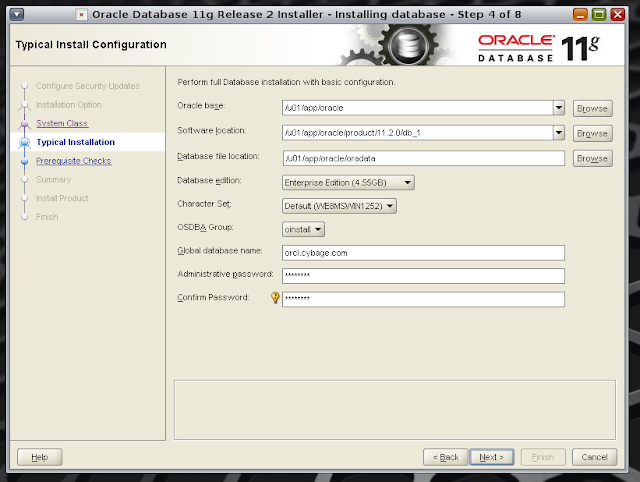Close the Oracle installer window
Screen dimensions: 640x482
click(618, 15)
